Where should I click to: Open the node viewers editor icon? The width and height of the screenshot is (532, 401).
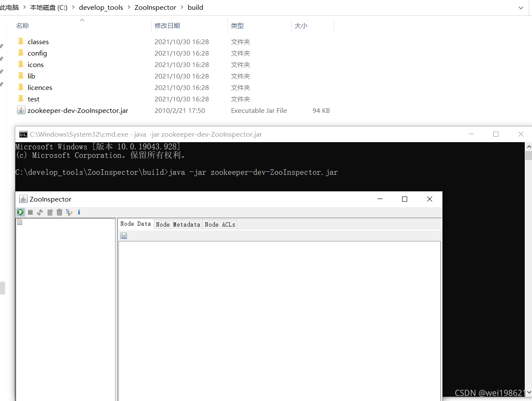point(70,212)
